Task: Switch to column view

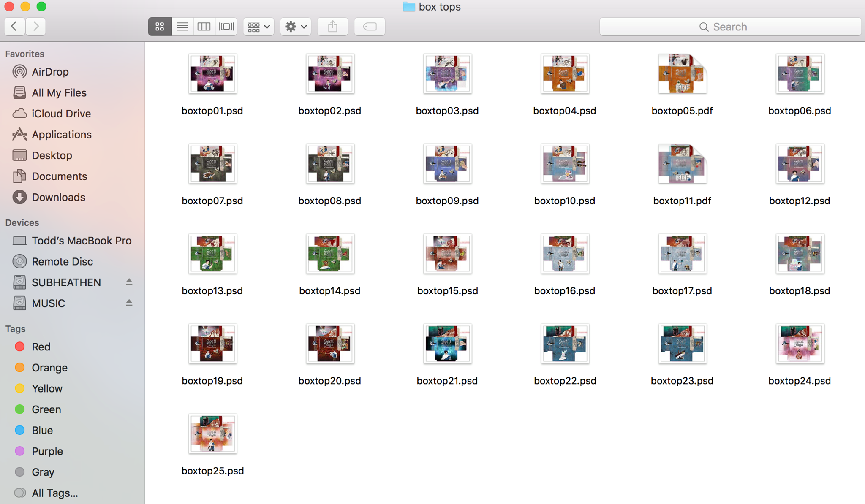Action: 204,27
